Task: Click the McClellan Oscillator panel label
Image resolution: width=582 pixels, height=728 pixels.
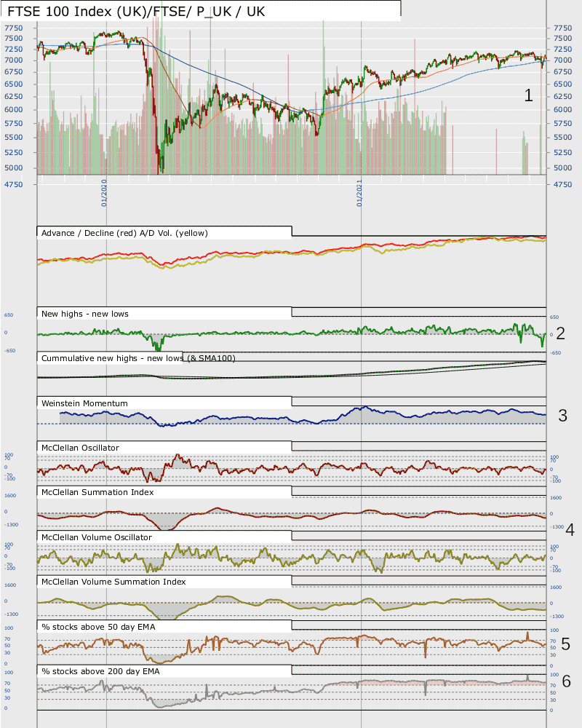Action: click(80, 448)
